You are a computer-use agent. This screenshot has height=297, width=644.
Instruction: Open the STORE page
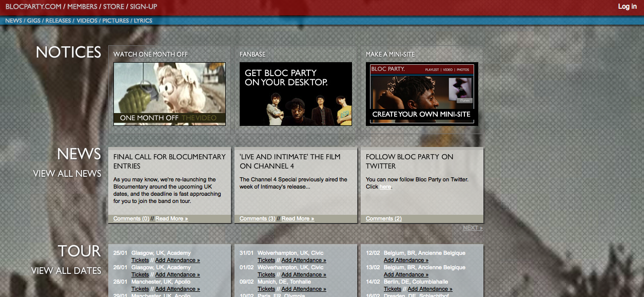[x=113, y=7]
